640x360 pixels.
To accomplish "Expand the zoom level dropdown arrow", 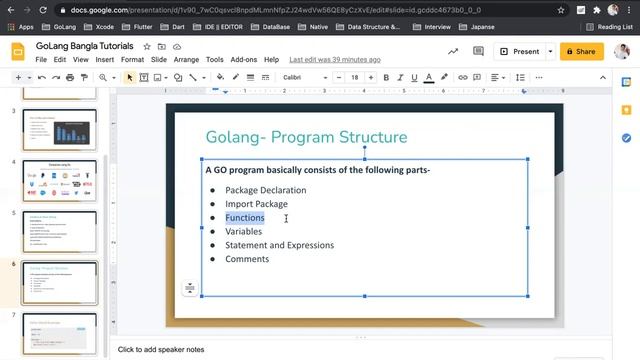I will point(114,78).
